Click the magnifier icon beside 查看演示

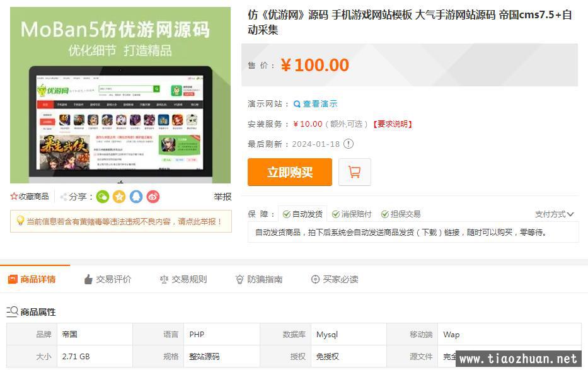tap(297, 104)
